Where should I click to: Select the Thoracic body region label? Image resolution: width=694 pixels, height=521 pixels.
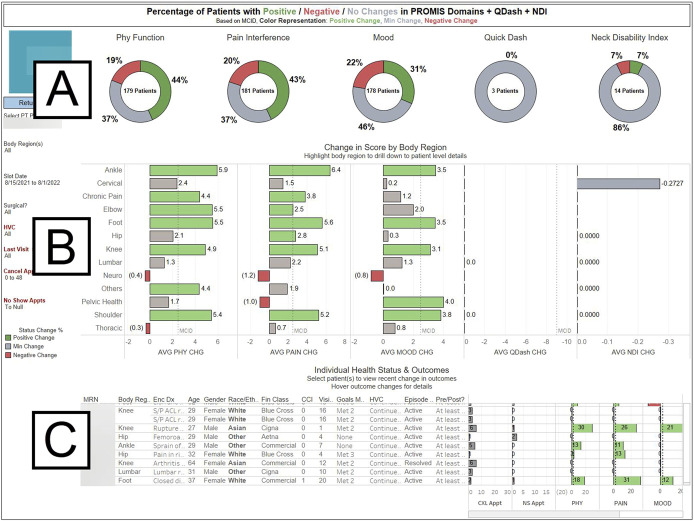pyautogui.click(x=109, y=328)
